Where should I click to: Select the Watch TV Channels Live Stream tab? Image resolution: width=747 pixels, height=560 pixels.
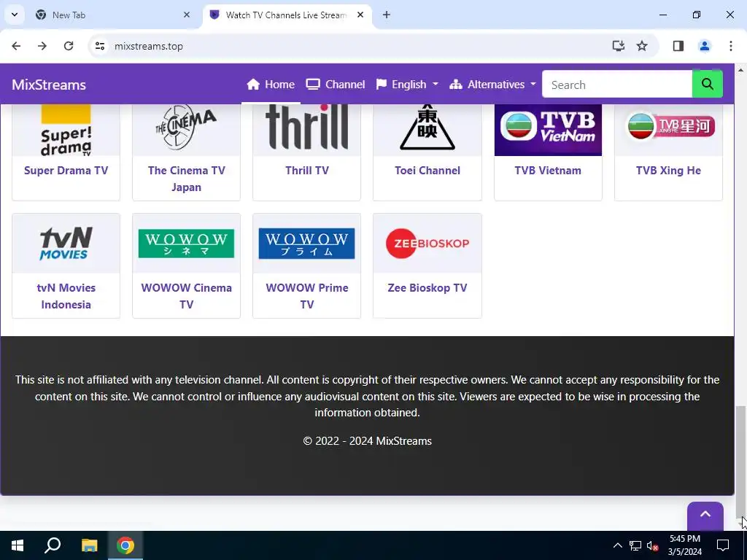point(287,15)
